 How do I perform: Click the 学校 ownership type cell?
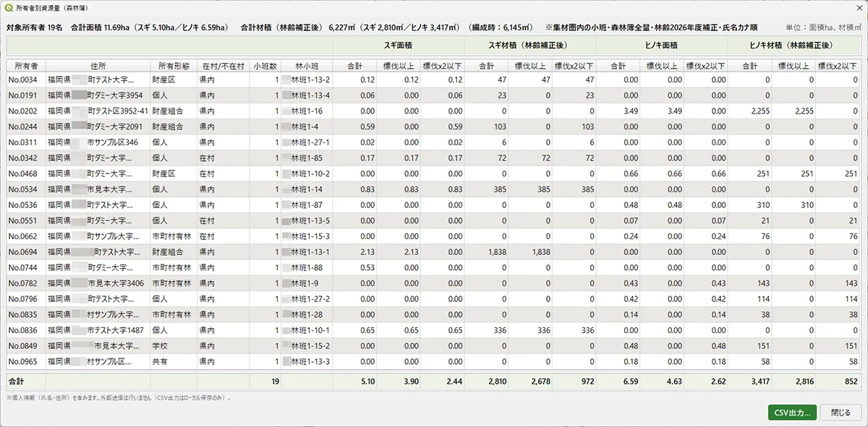click(x=174, y=346)
